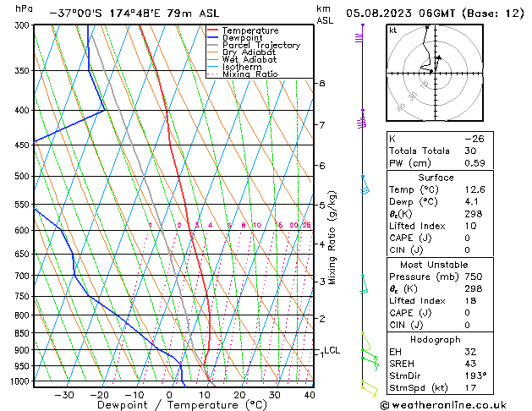Click the 'Dewpoint' legend entry
The width and height of the screenshot is (532, 411).
pyautogui.click(x=235, y=38)
